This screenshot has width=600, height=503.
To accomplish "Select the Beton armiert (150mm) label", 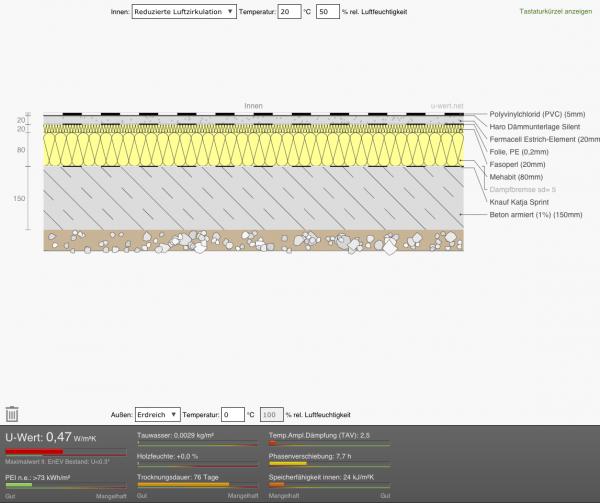I will point(535,213).
